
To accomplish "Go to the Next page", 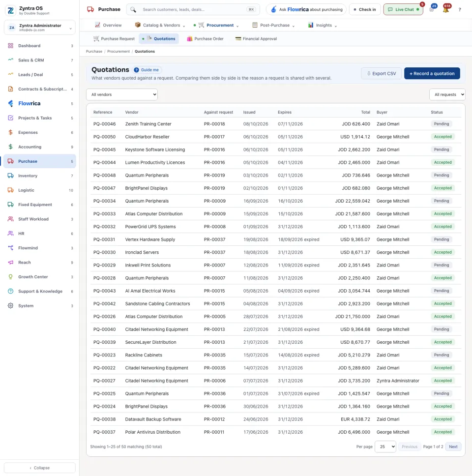I will click(453, 446).
